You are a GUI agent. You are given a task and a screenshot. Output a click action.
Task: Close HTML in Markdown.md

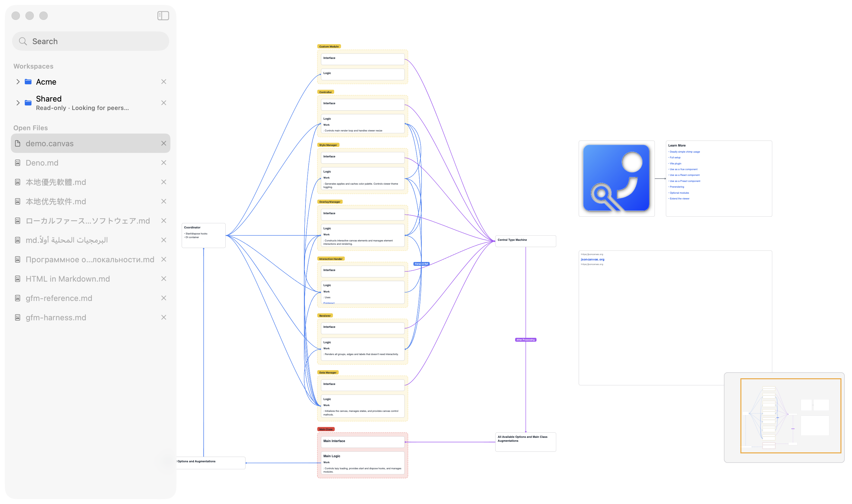pyautogui.click(x=164, y=279)
